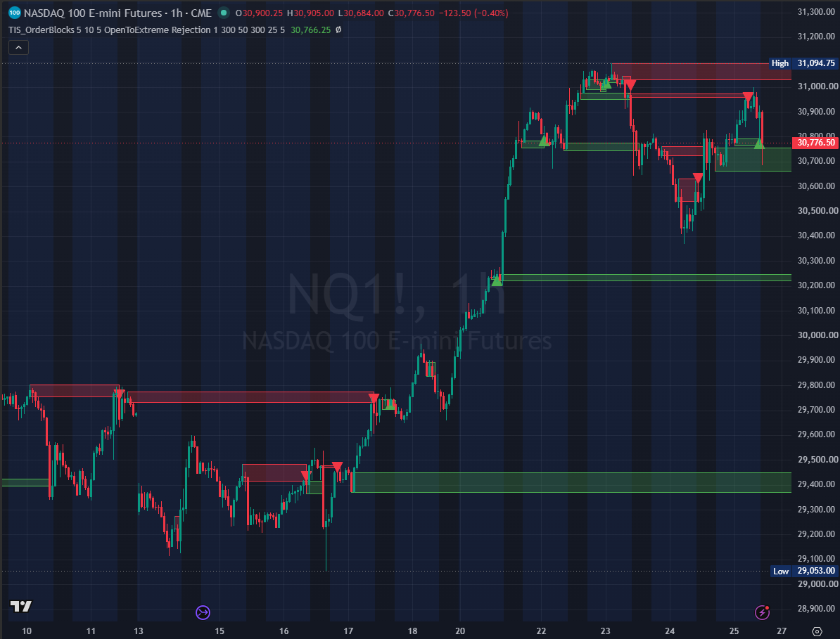This screenshot has height=639, width=840.
Task: Click the indicator value 30,766.25
Action: click(x=311, y=30)
